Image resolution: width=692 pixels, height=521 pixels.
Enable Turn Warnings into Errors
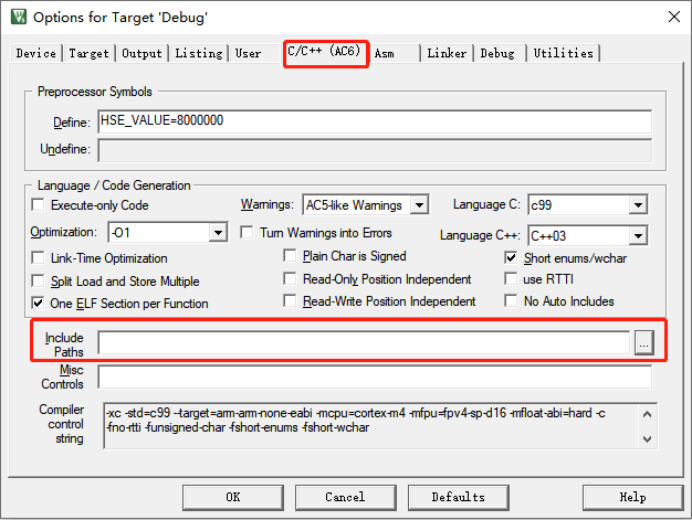click(249, 233)
